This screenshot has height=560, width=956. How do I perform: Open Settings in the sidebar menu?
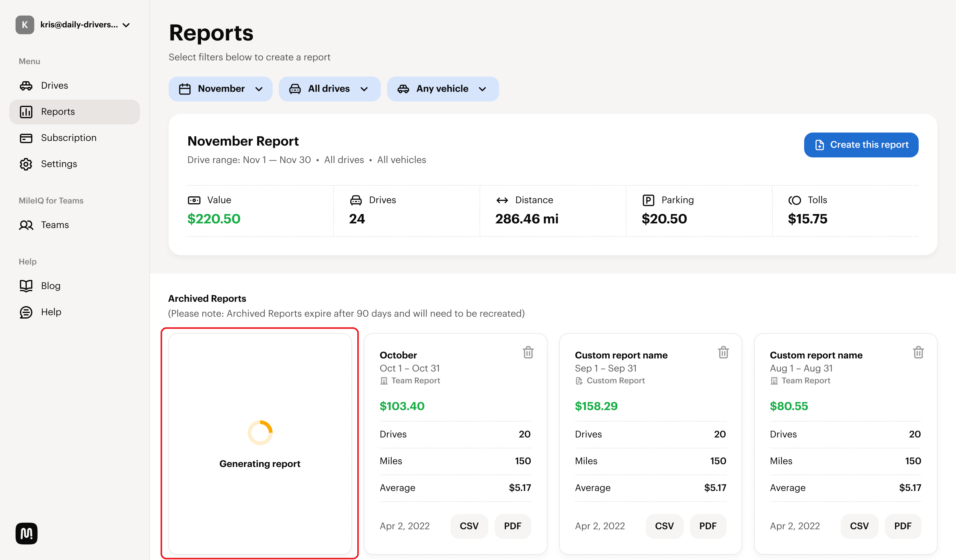[75, 164]
